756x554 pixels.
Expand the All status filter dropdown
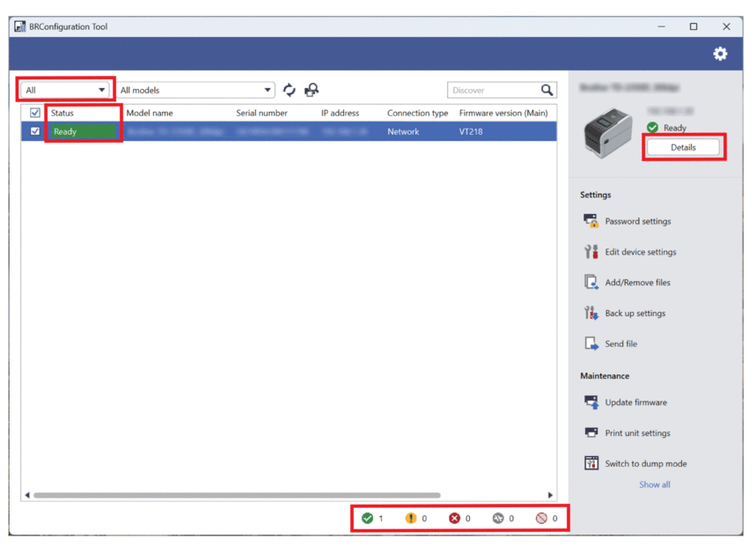tap(65, 90)
